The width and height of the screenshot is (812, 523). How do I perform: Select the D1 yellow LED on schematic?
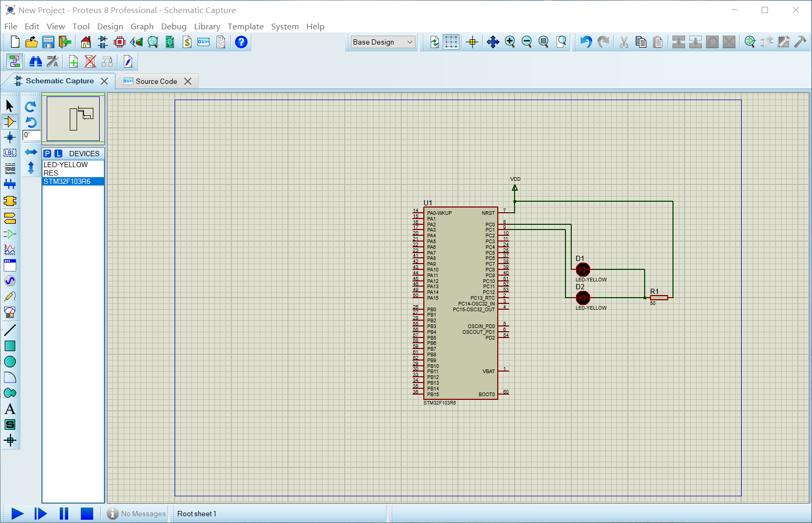click(x=583, y=269)
